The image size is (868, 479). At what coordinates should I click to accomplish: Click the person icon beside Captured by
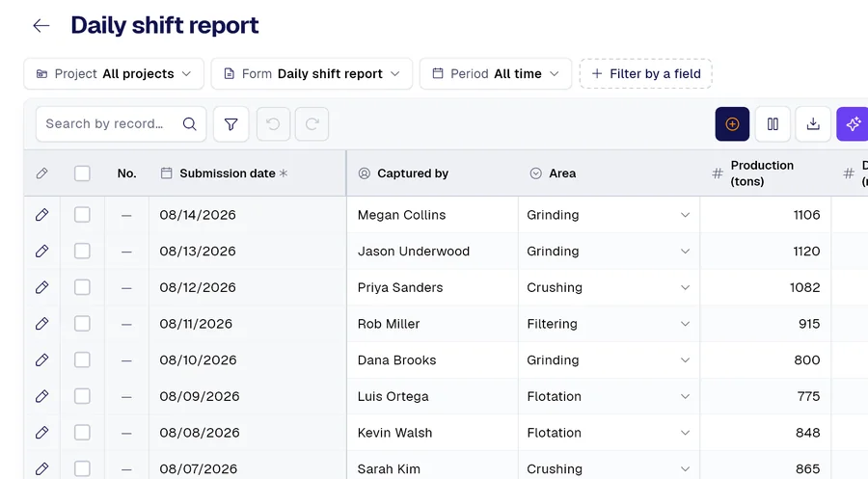click(x=364, y=173)
